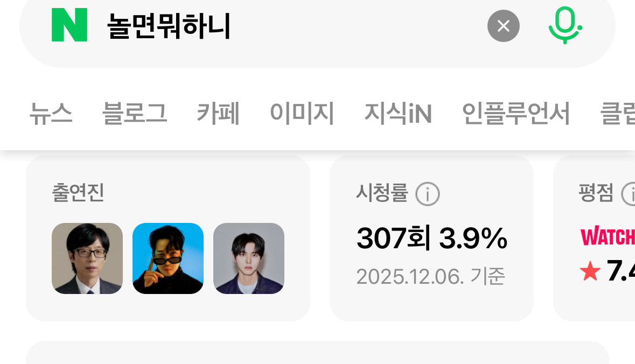
Task: Clear the search text with X button
Action: coord(504,26)
